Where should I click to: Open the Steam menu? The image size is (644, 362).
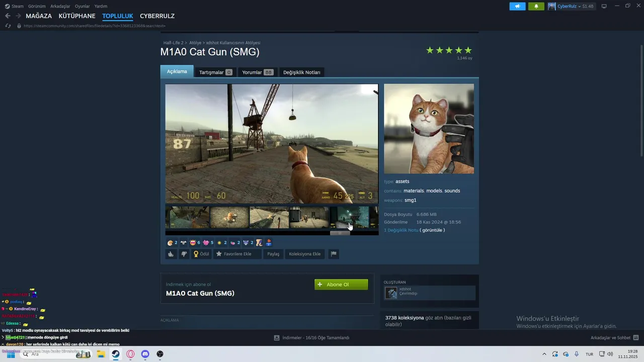tap(14, 6)
